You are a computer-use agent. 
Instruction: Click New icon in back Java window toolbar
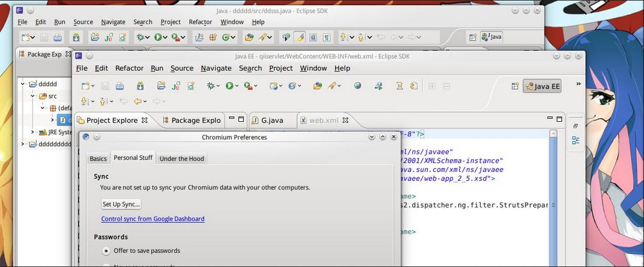(x=26, y=37)
